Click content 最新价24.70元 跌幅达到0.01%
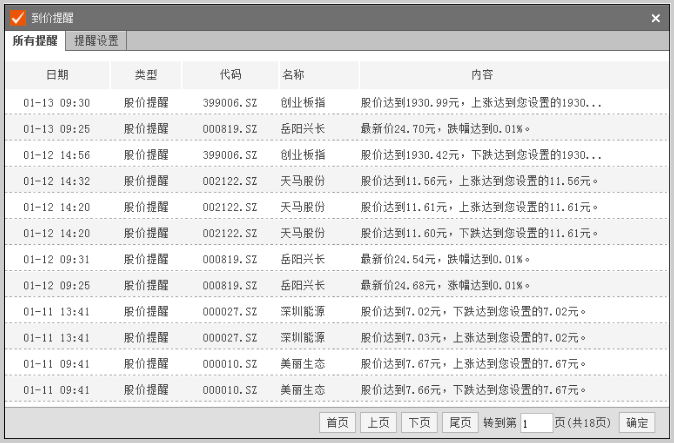This screenshot has height=444, width=674. 445,129
